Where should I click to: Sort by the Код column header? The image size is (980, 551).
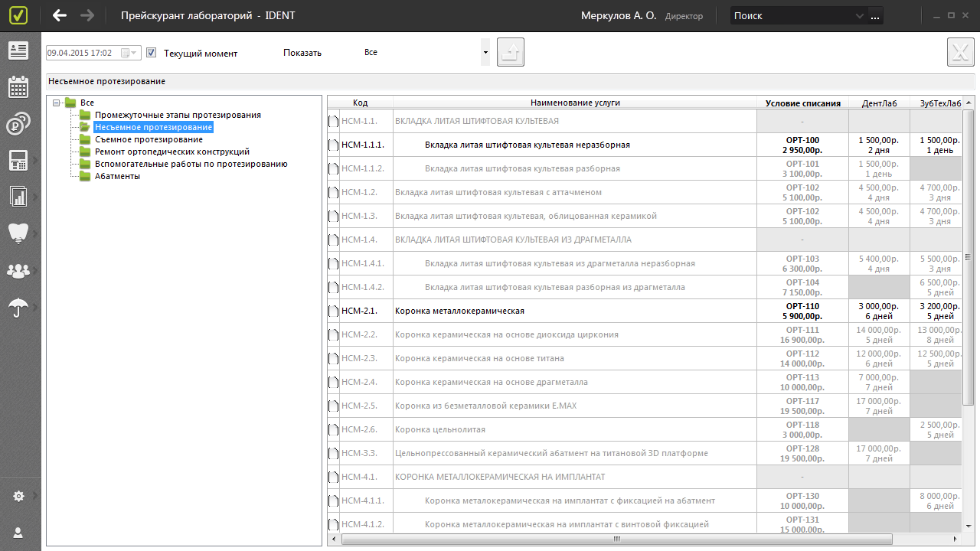tap(360, 103)
